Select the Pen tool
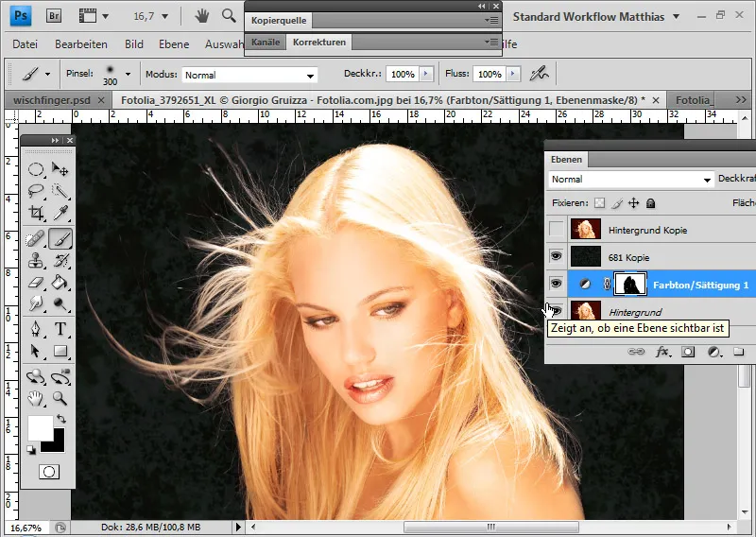Viewport: 756px width, 537px height. click(35, 329)
